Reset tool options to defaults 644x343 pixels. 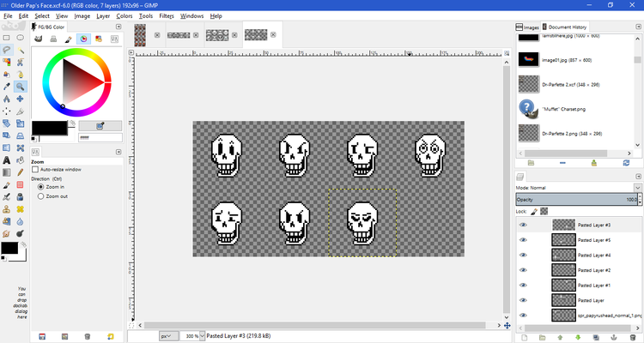[x=111, y=336]
